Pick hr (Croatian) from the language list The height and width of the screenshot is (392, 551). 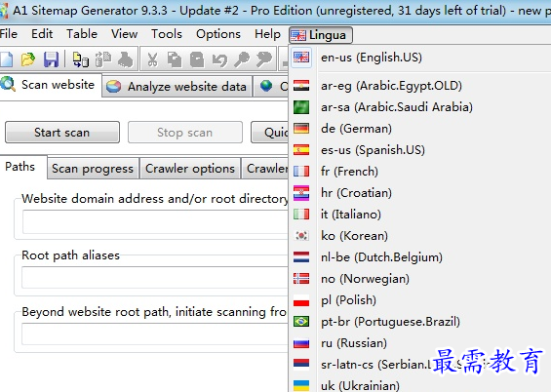(420, 193)
